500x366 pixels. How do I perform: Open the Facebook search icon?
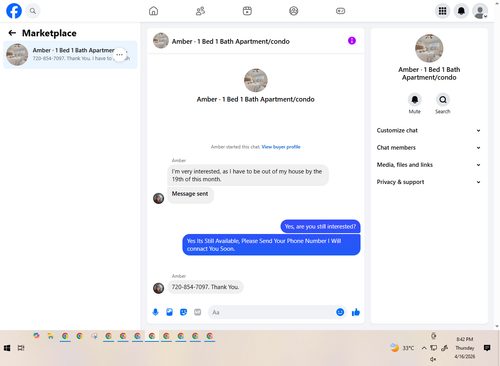tap(33, 11)
